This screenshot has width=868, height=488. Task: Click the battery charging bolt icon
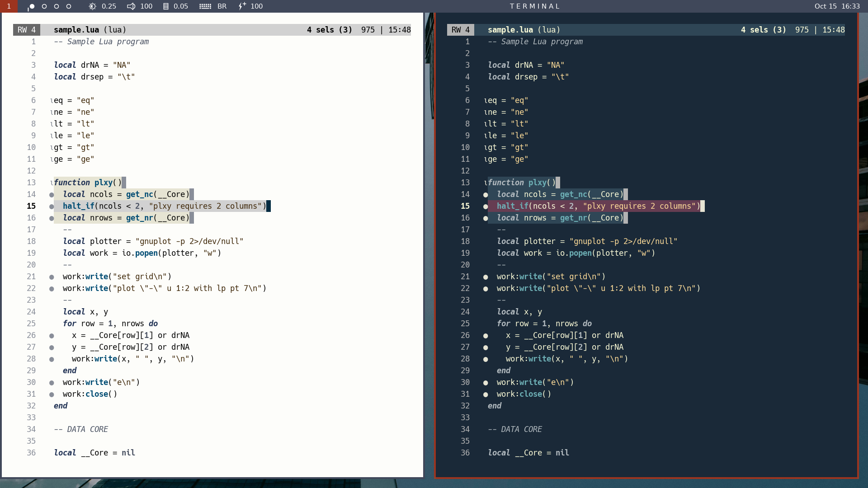tap(242, 6)
